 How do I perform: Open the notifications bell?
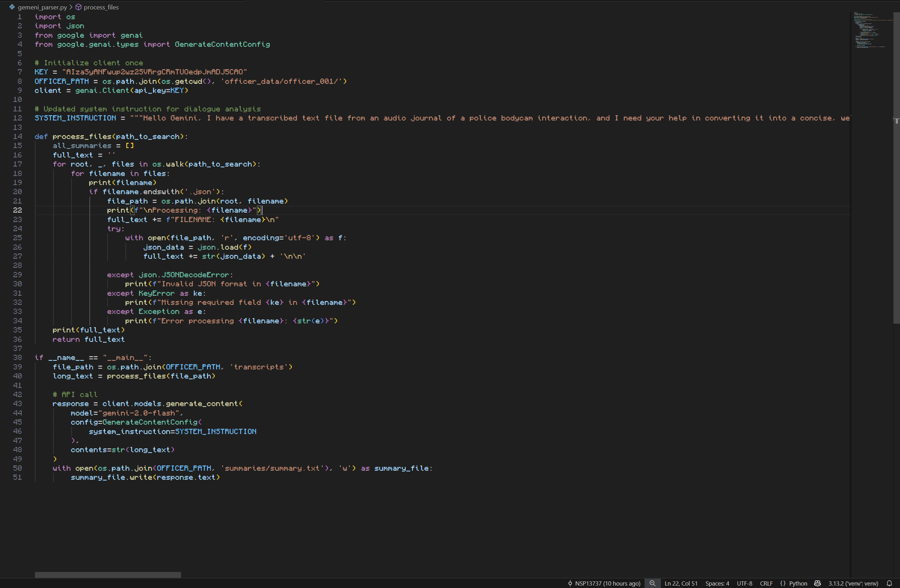coord(890,583)
